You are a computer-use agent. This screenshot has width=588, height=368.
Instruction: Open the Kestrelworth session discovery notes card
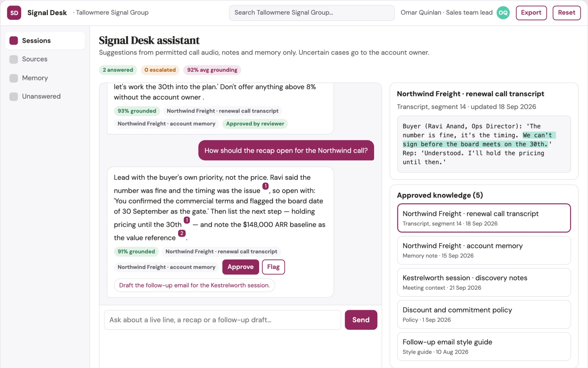point(484,282)
